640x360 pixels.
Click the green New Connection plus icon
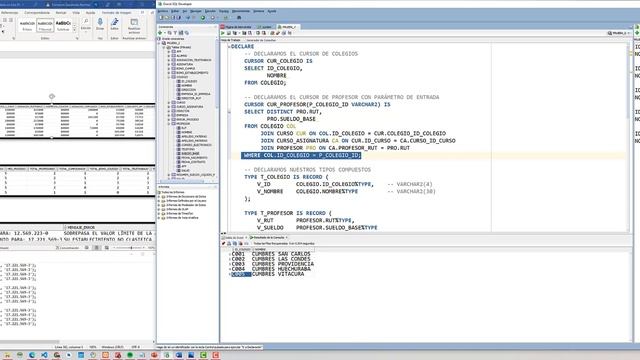click(x=160, y=33)
